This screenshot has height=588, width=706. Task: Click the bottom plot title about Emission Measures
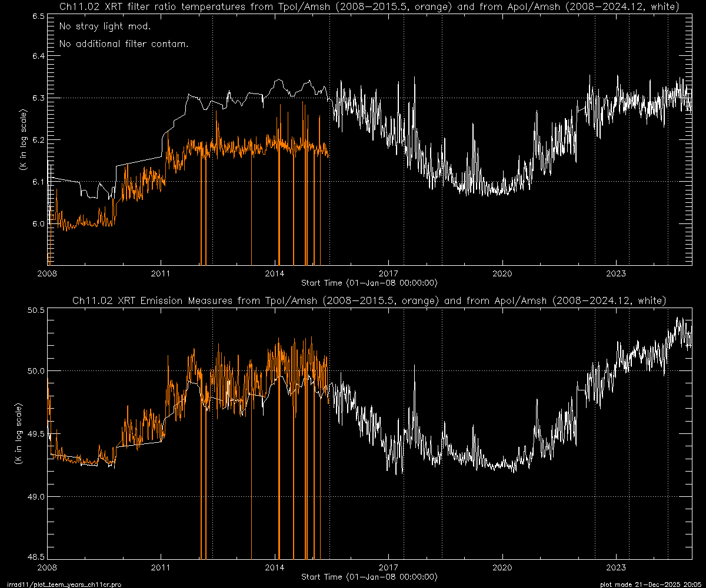pos(369,301)
